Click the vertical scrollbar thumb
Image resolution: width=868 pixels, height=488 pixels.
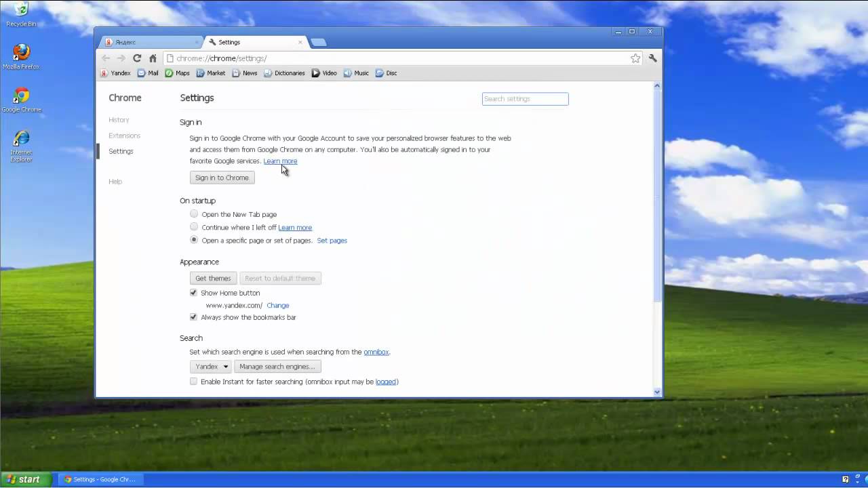tap(656, 196)
